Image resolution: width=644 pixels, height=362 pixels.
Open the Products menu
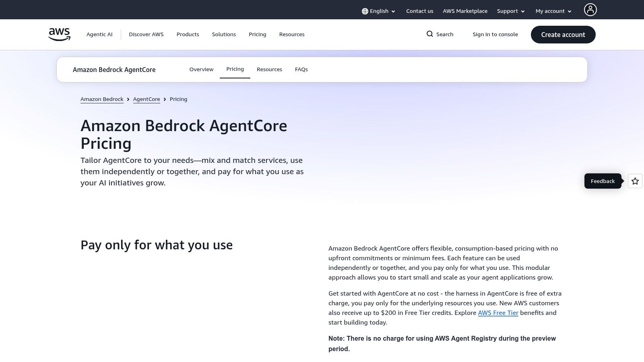(x=188, y=35)
